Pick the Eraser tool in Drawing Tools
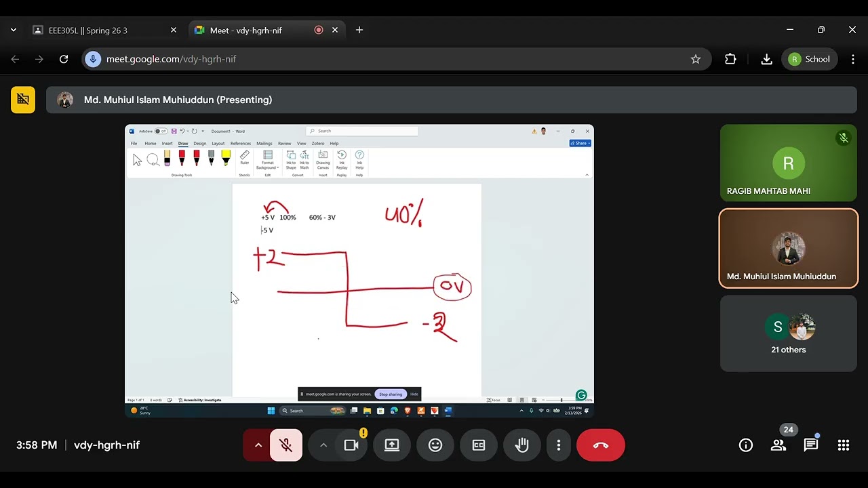 167,159
